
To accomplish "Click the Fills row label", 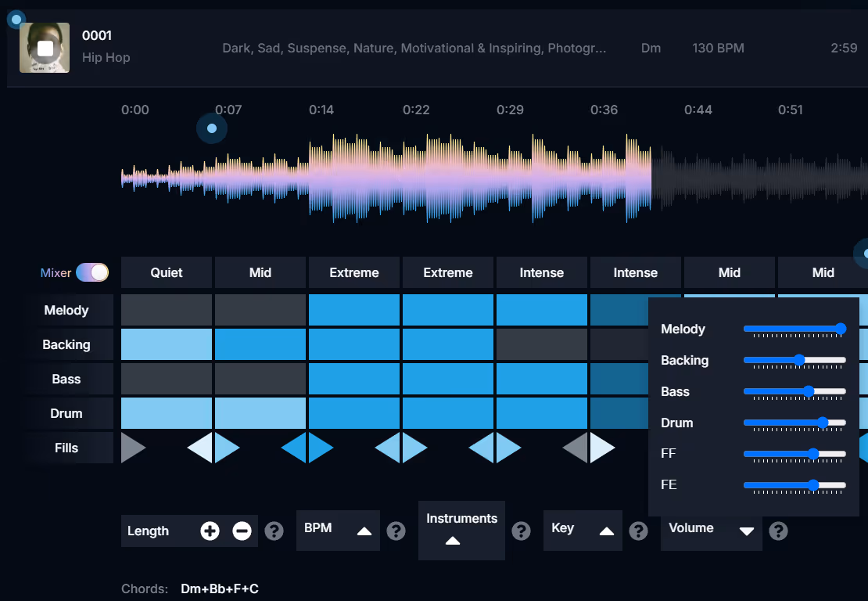I will (x=66, y=448).
